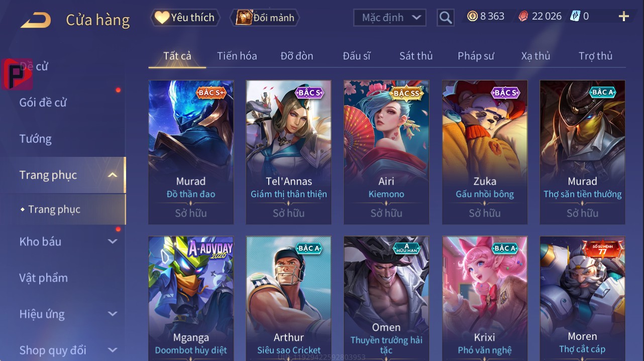Tap the plus icon to add currency
The height and width of the screenshot is (361, 644).
(624, 17)
